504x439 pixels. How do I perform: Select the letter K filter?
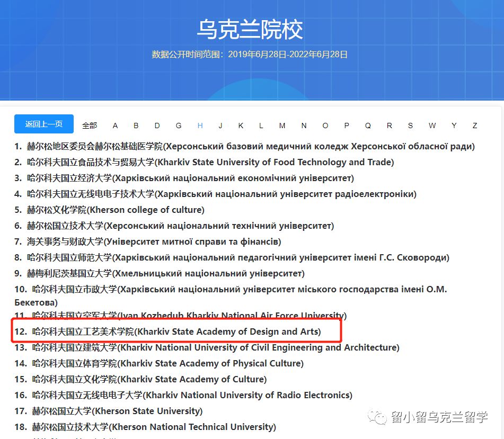(241, 126)
